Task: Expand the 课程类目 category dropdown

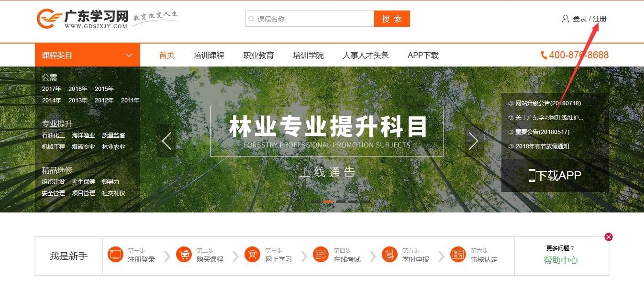Action: point(129,56)
